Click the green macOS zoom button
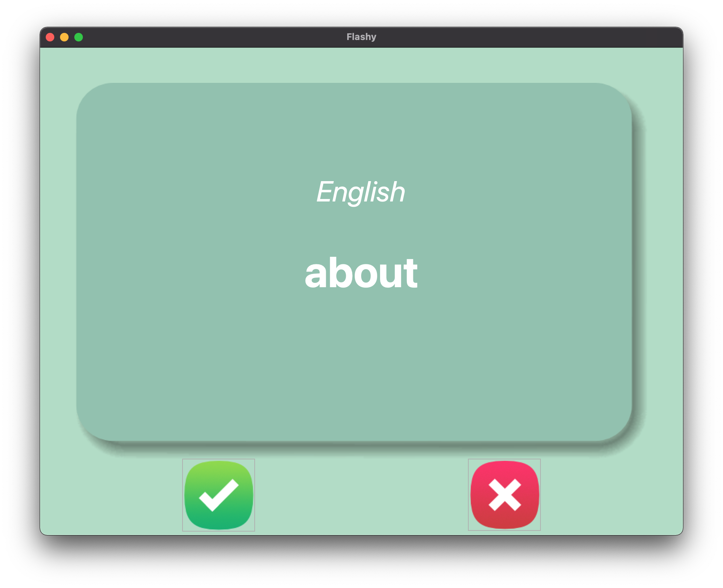723x588 pixels. coord(78,36)
